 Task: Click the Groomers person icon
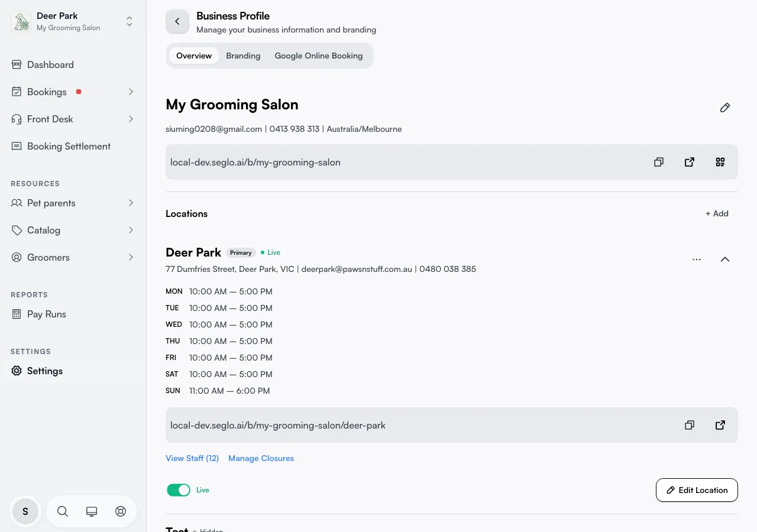click(x=17, y=257)
